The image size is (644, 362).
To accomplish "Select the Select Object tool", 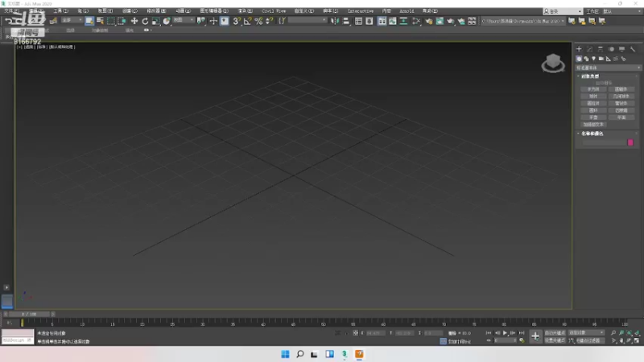I will point(89,21).
